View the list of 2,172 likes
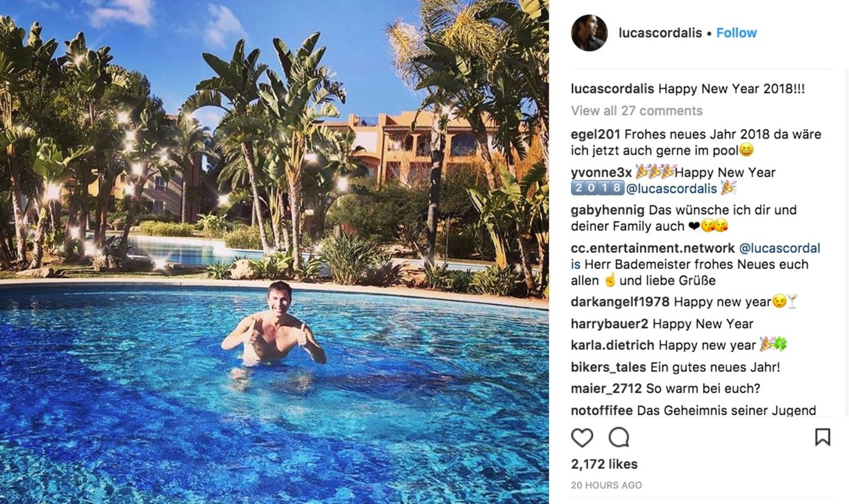This screenshot has width=849, height=504. pyautogui.click(x=604, y=465)
